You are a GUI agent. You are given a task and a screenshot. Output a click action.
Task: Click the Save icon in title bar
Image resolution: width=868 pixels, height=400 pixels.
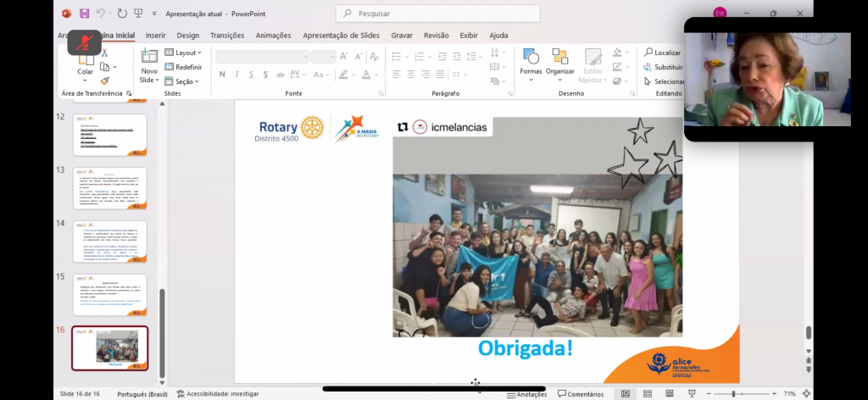point(84,14)
